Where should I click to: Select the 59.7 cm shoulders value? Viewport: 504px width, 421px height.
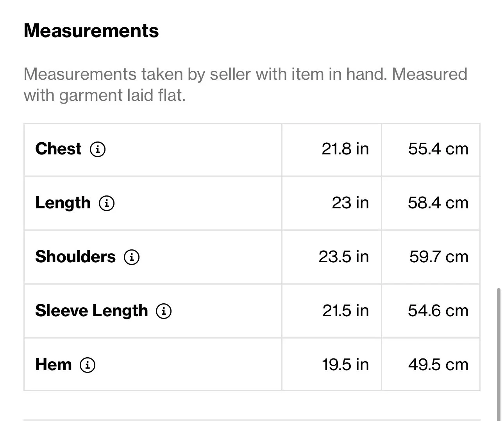(x=438, y=257)
